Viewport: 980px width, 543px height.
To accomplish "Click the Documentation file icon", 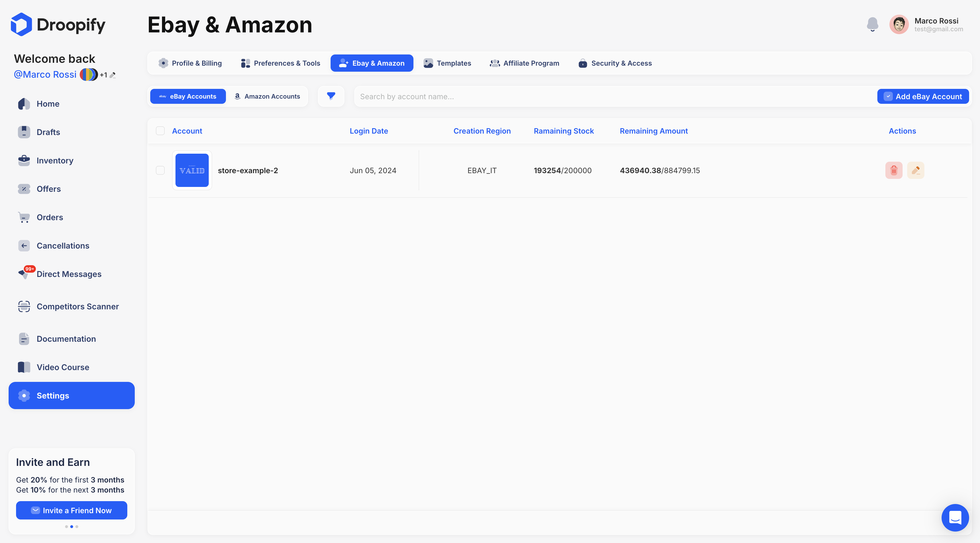I will [x=24, y=339].
